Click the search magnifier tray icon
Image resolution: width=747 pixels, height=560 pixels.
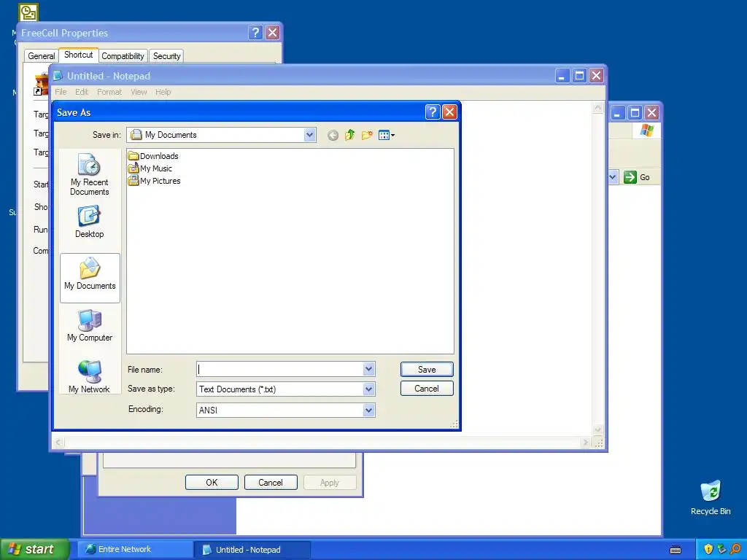(736, 549)
